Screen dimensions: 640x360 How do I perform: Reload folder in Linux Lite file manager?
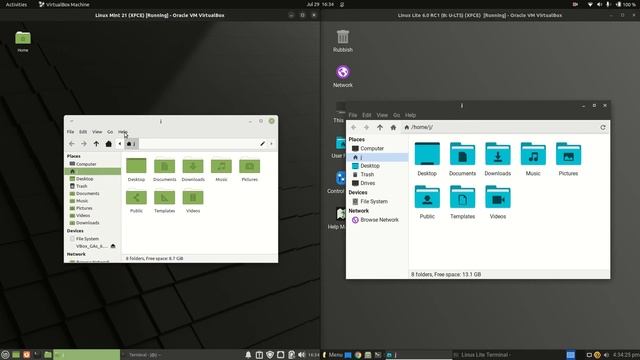click(x=603, y=127)
